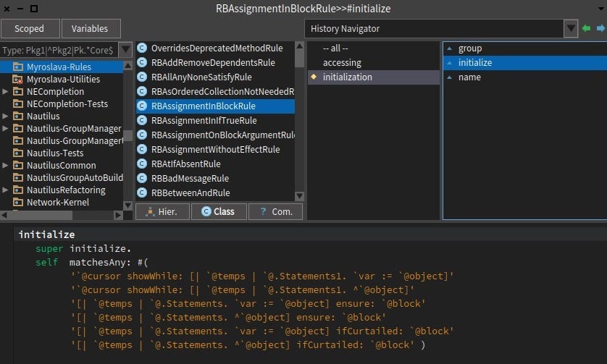Click the package list scroll up arrow
Viewport: 607px width, 364px height.
(127, 66)
